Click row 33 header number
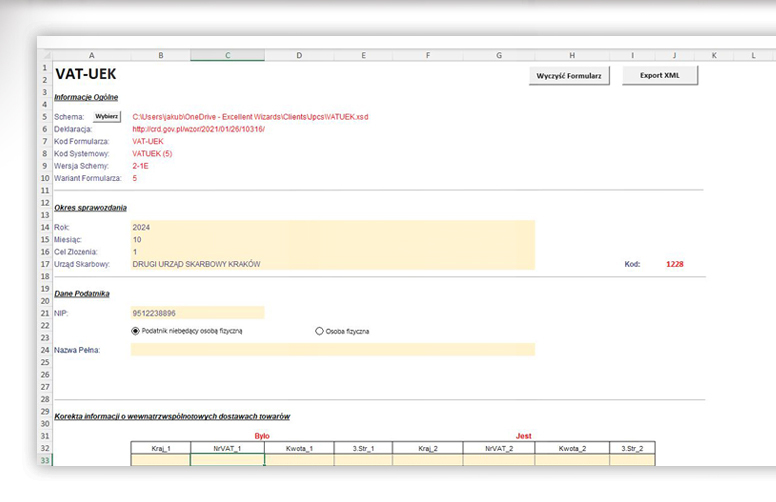 coord(45,460)
